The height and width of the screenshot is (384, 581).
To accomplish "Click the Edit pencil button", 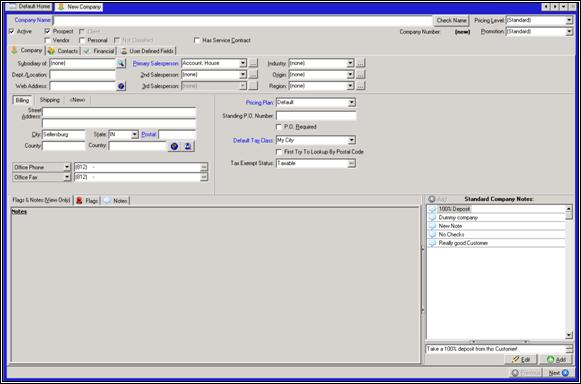I will [x=521, y=360].
